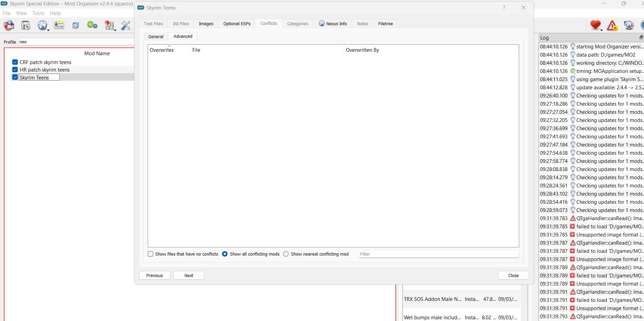Close the Skyrim Teens dialog with X

click(x=524, y=7)
